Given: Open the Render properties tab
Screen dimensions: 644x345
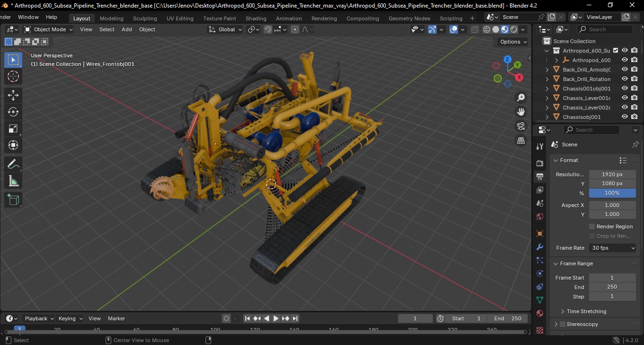Looking at the screenshot, I should tap(540, 163).
